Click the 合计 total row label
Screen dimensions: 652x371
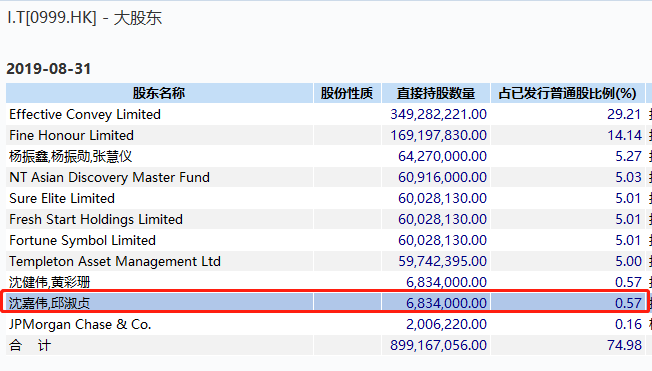point(30,345)
